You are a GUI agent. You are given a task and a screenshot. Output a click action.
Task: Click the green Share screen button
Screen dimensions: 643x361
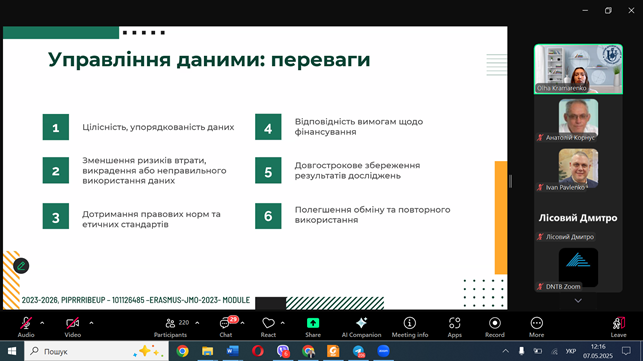coord(313,327)
